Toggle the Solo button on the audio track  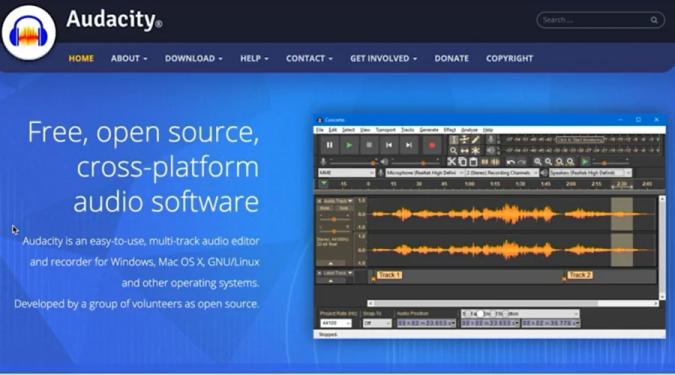click(344, 208)
